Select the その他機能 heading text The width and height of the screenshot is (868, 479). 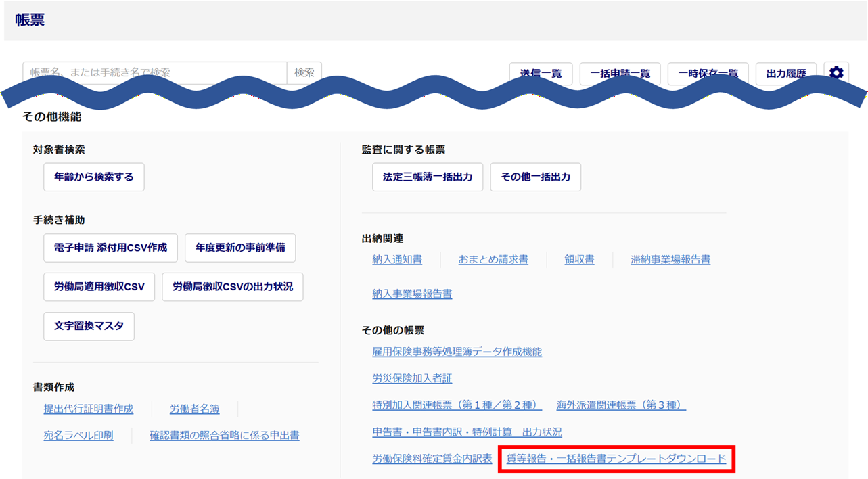coord(51,116)
